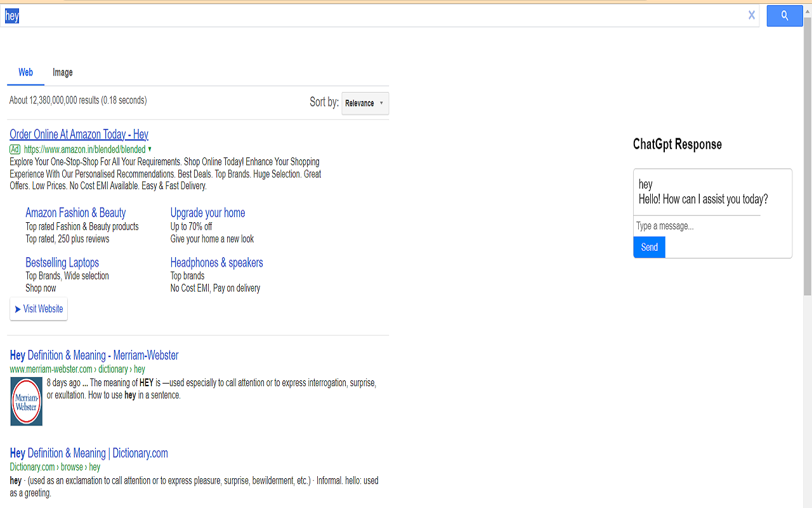This screenshot has height=508, width=812.
Task: Click the blue search magnifier button
Action: (x=785, y=15)
